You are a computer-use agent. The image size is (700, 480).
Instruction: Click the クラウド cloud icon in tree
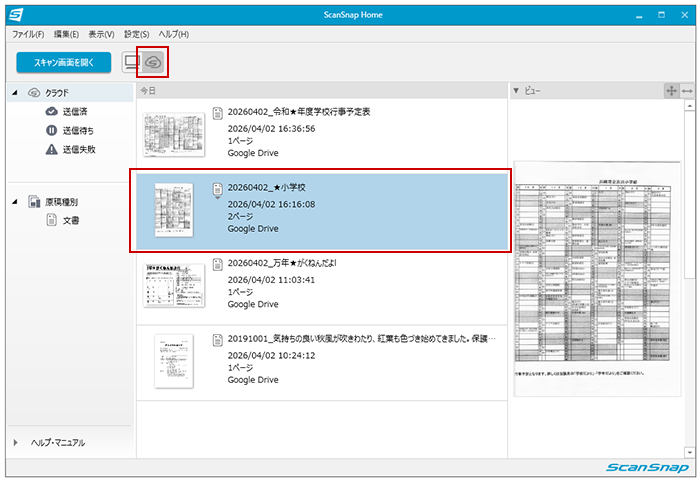point(34,92)
